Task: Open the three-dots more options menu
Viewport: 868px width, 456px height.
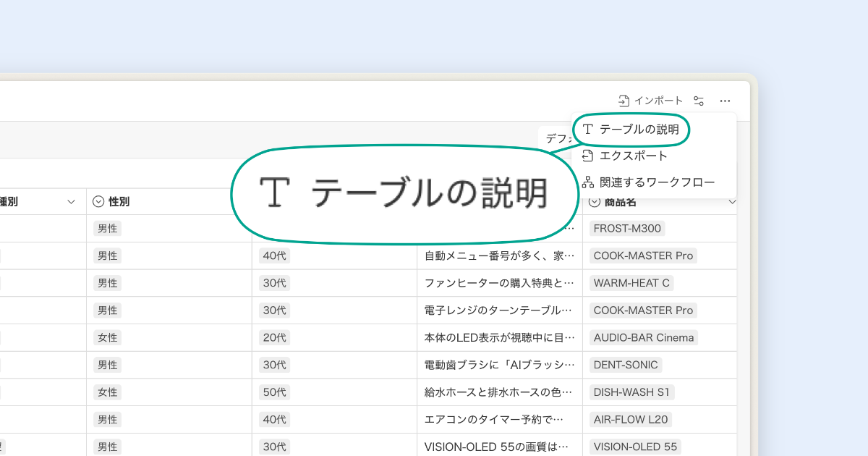Action: tap(725, 101)
